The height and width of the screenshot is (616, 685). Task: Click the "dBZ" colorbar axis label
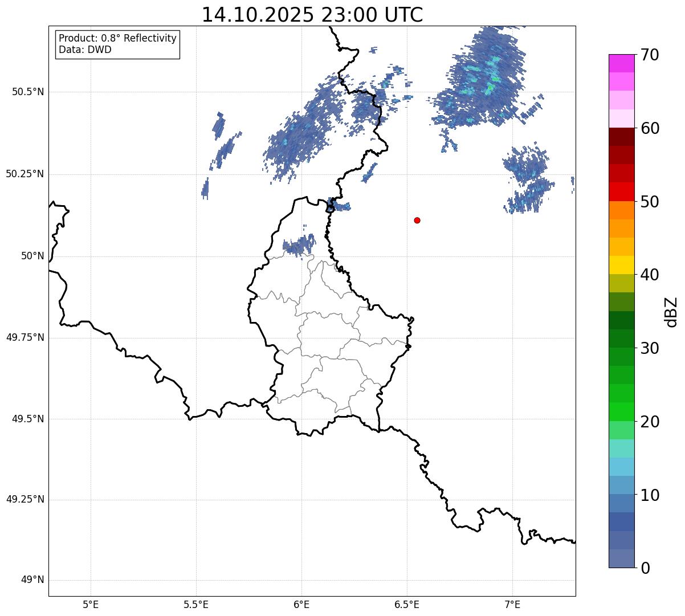pyautogui.click(x=671, y=311)
